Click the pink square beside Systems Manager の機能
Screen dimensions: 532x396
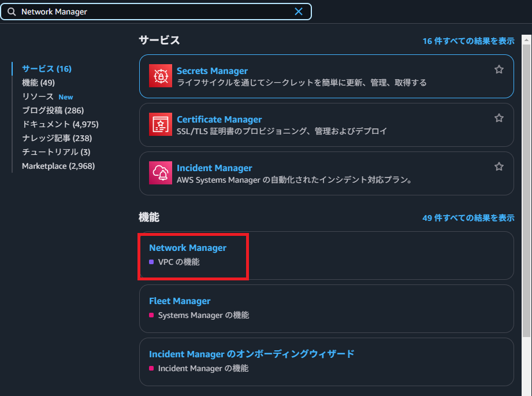pyautogui.click(x=151, y=315)
